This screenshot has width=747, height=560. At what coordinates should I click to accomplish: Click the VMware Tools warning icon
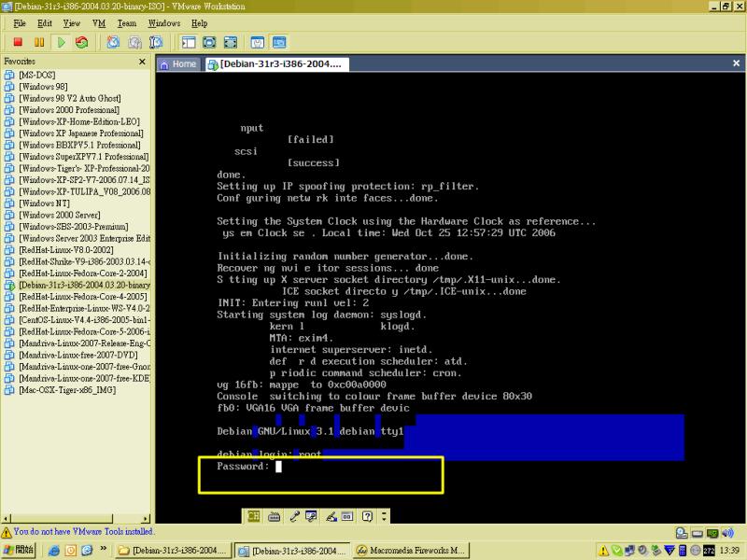pyautogui.click(x=7, y=532)
